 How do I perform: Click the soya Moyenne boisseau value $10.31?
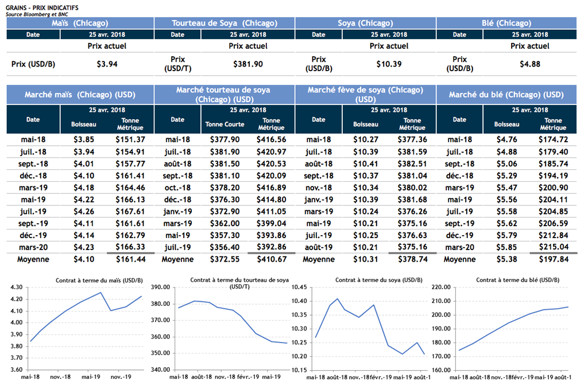click(365, 259)
